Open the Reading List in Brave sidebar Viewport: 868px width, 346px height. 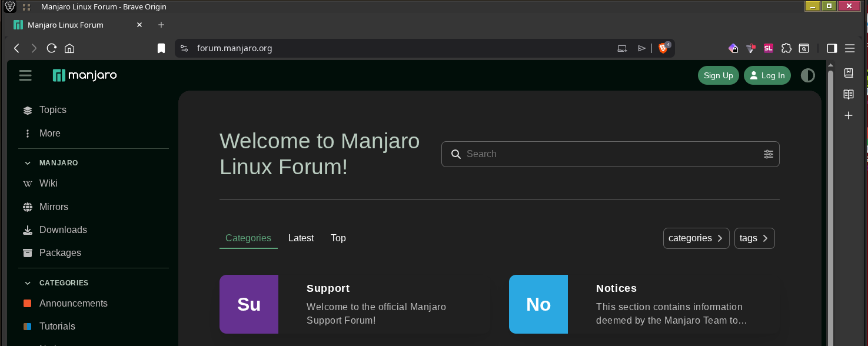click(849, 94)
